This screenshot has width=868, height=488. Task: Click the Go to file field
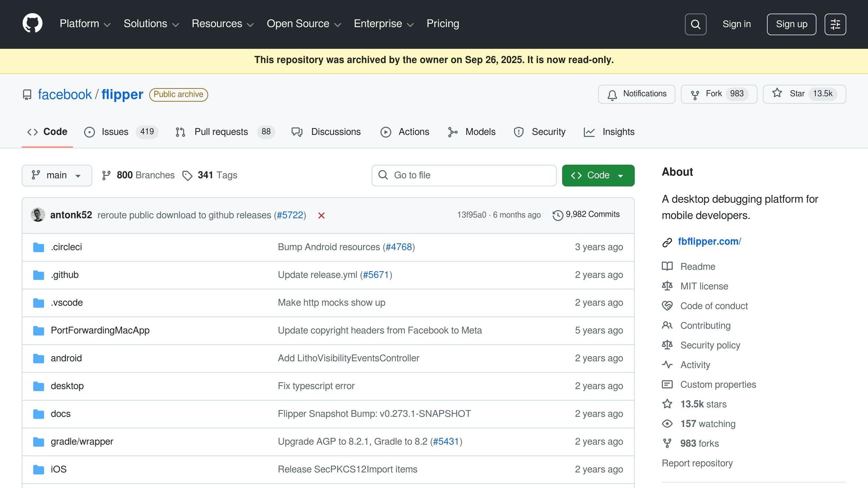tap(464, 175)
